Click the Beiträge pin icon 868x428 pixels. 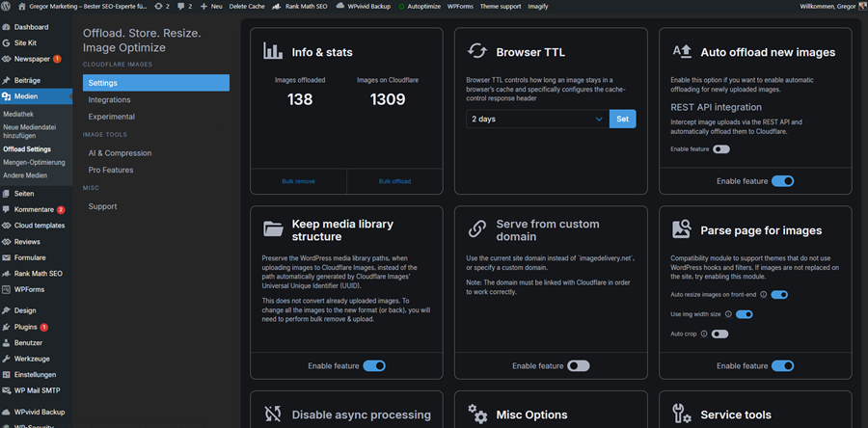pyautogui.click(x=6, y=80)
